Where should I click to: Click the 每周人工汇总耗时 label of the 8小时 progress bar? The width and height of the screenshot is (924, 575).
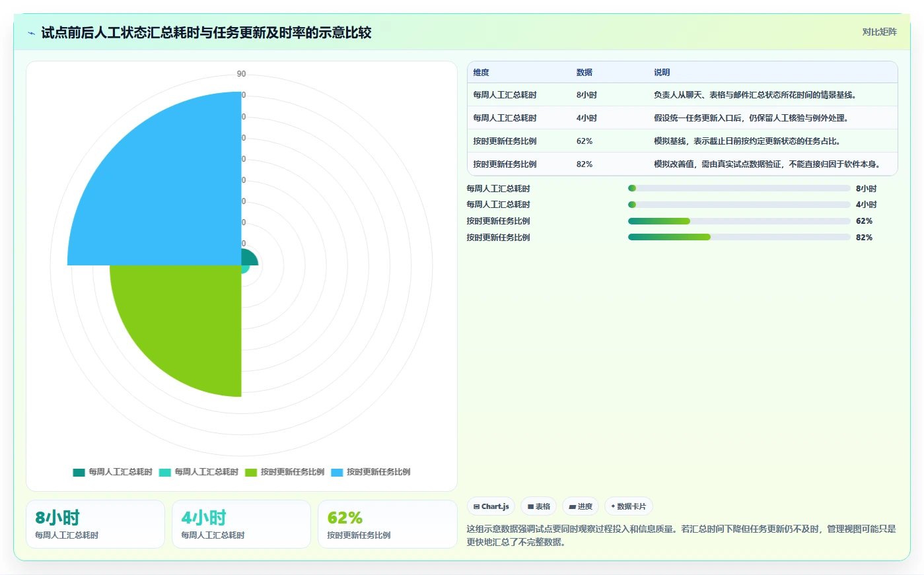point(498,189)
